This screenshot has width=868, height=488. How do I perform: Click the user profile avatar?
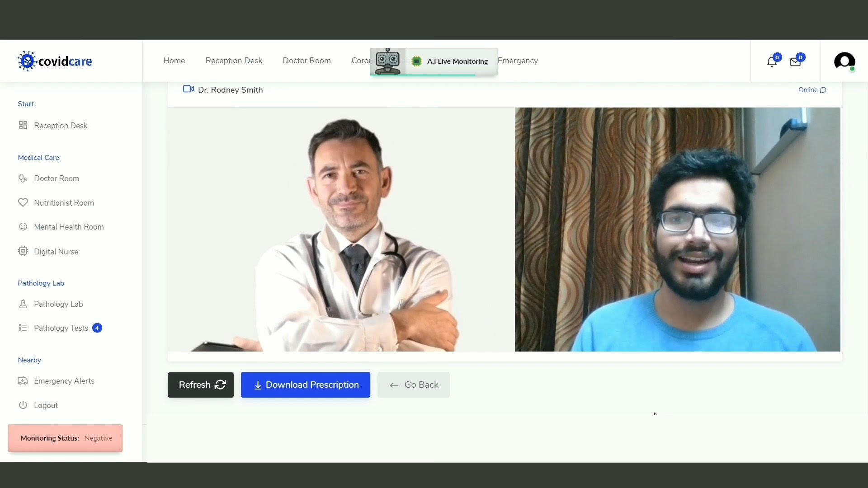click(x=844, y=61)
